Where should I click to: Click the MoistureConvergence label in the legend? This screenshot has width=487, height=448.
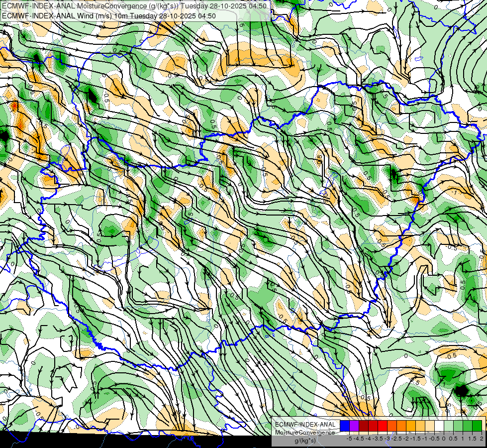[305, 433]
